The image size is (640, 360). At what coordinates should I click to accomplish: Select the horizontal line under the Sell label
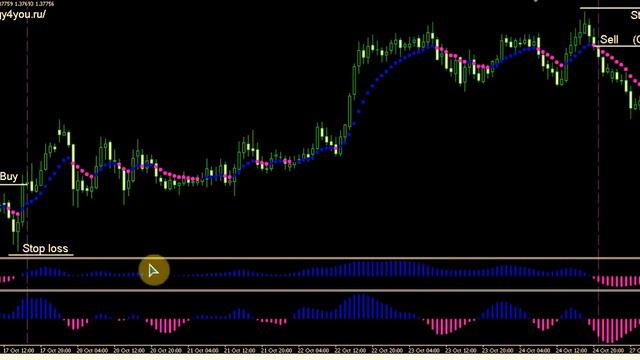(x=618, y=46)
